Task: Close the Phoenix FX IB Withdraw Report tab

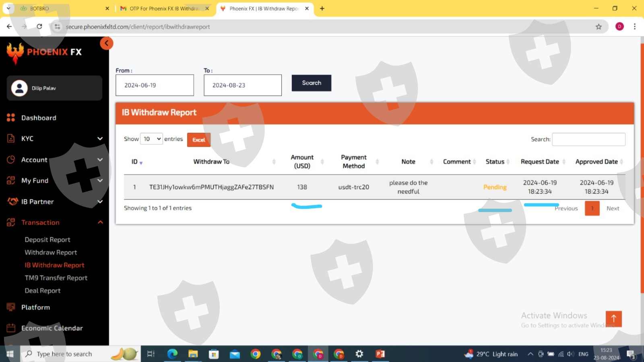Action: click(x=307, y=8)
